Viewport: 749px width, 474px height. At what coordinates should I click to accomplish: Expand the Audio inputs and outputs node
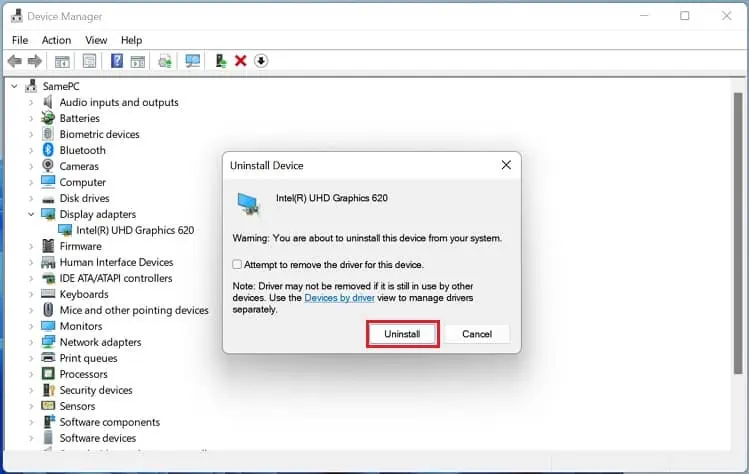point(31,102)
